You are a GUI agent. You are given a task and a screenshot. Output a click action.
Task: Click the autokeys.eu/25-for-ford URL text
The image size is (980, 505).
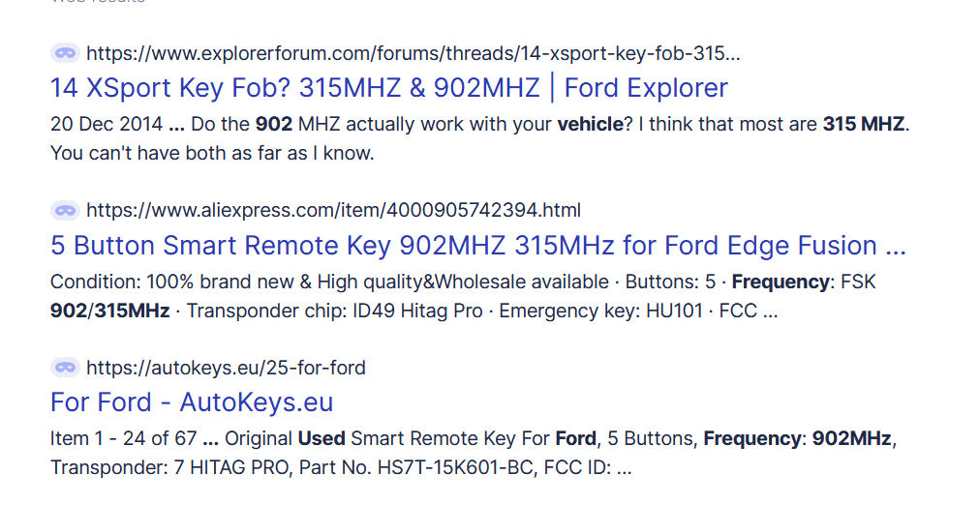pyautogui.click(x=226, y=368)
